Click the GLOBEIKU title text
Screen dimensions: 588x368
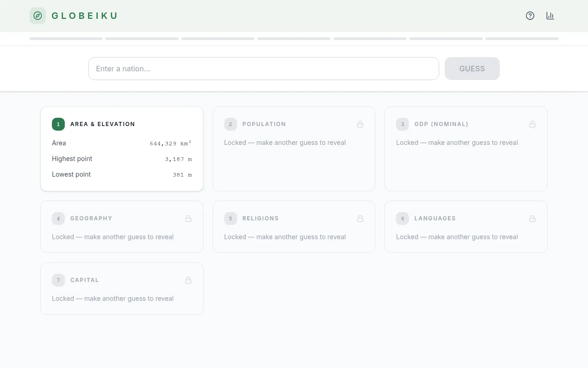(x=85, y=16)
